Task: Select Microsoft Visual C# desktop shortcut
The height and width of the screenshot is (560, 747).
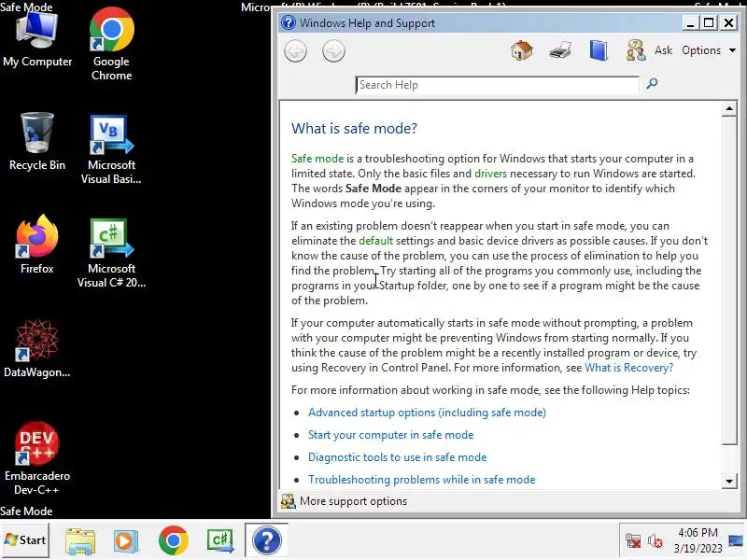Action: click(111, 253)
